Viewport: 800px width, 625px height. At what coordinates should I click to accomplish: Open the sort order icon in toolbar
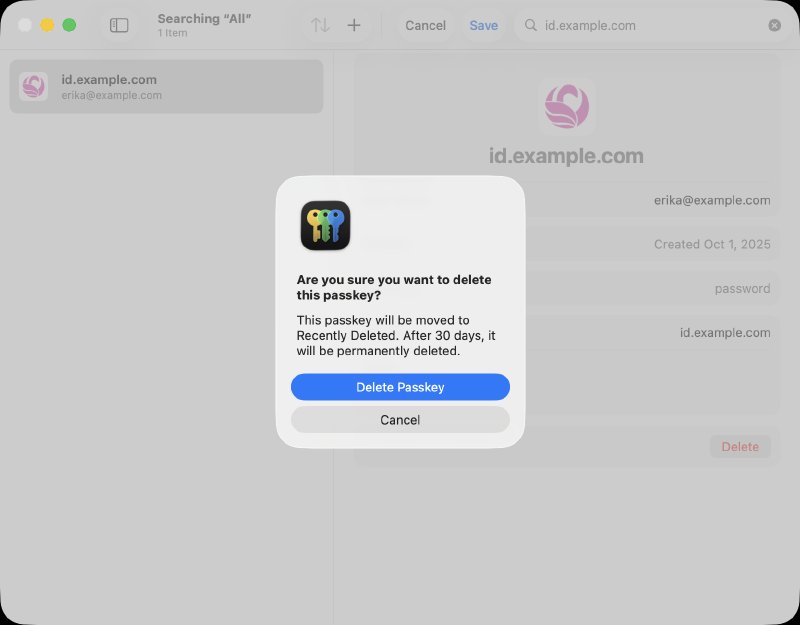[318, 25]
